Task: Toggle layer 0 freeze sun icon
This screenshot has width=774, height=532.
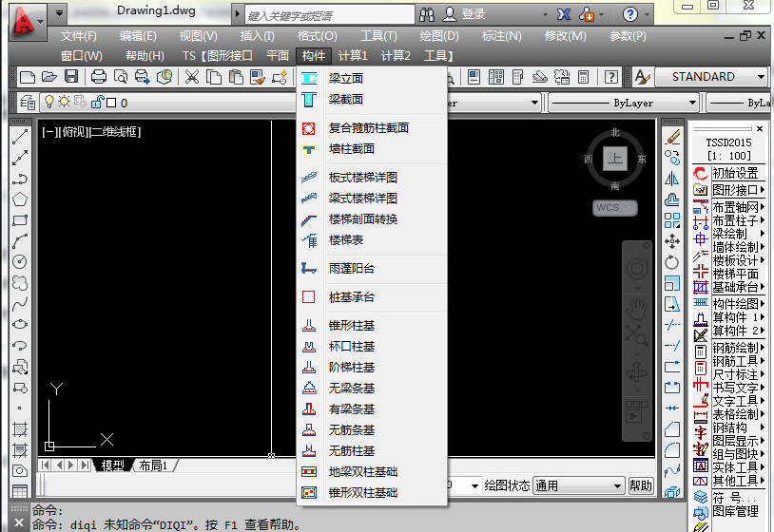Action: tap(64, 102)
